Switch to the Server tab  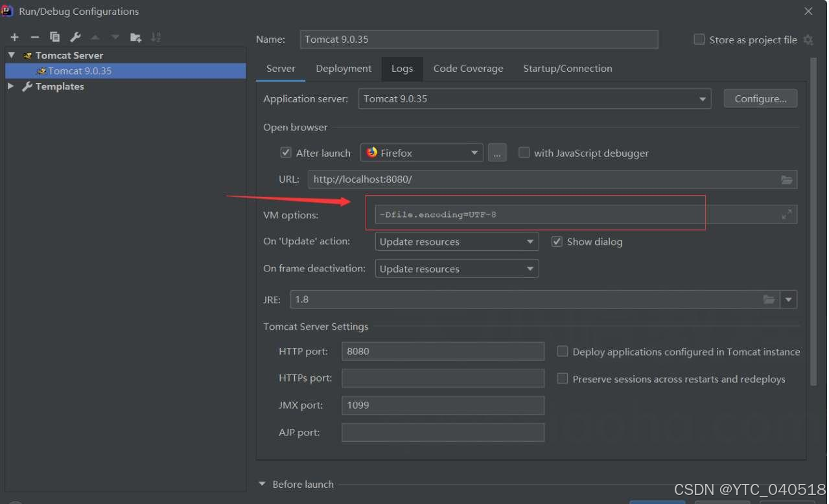pos(281,69)
